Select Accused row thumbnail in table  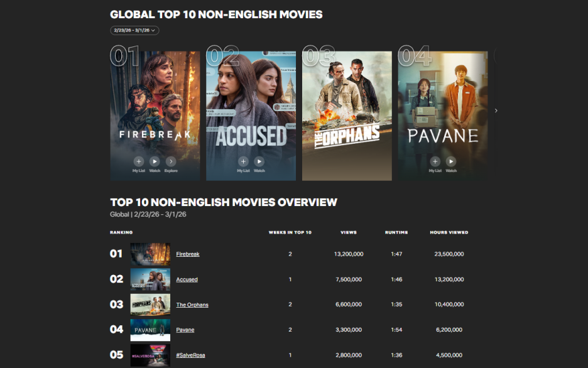click(x=150, y=279)
